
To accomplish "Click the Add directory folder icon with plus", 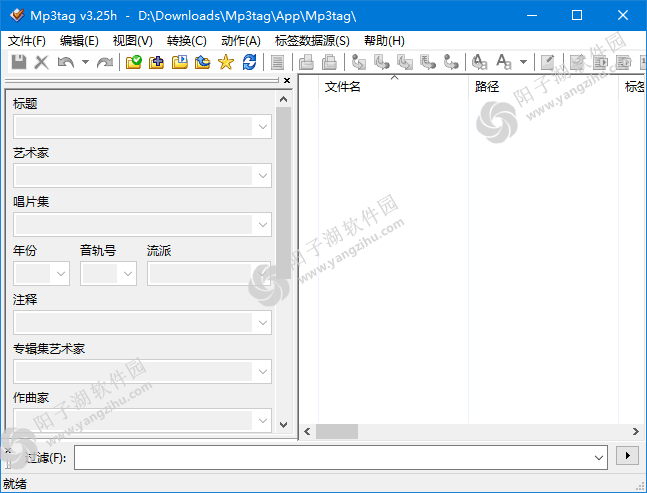I will 156,62.
